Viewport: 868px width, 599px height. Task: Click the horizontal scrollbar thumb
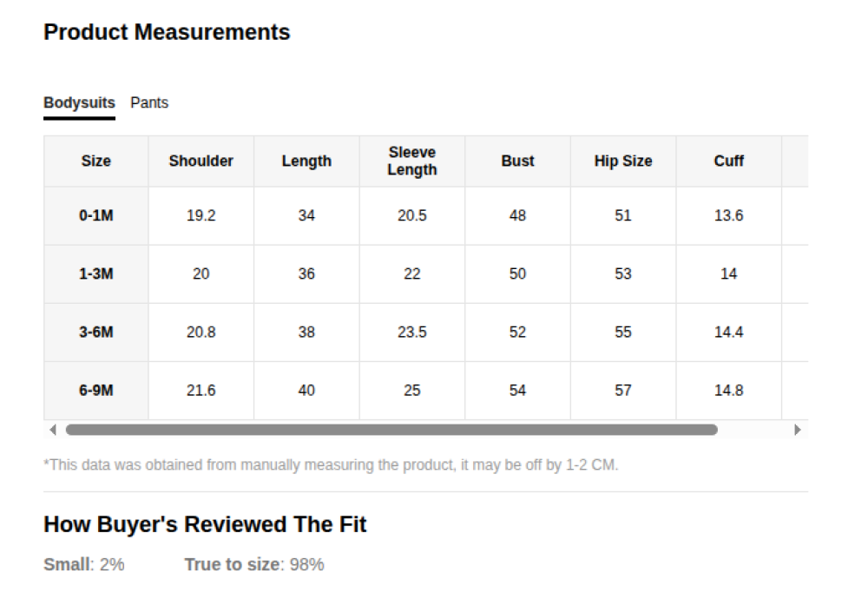391,430
